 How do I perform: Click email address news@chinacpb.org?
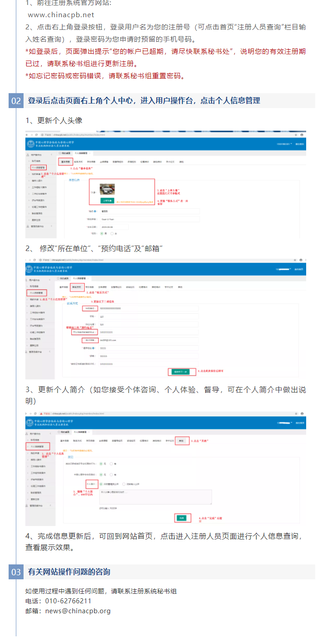point(78,611)
